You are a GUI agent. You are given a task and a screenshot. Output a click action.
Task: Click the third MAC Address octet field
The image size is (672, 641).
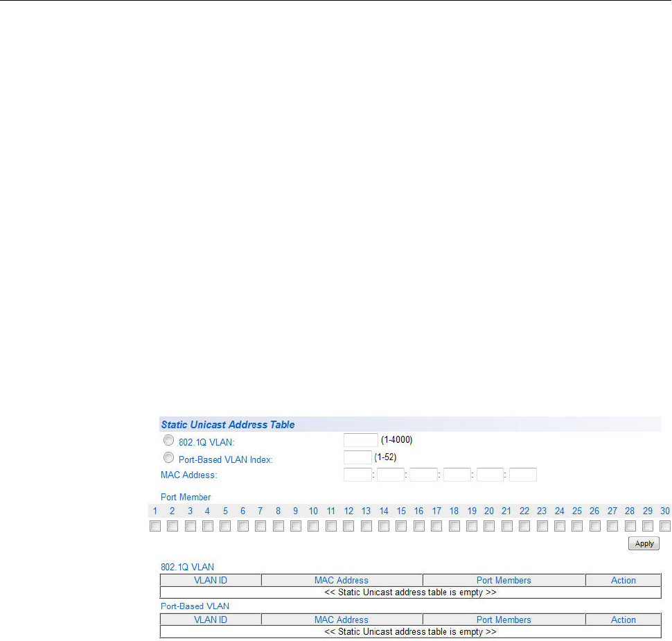pyautogui.click(x=423, y=475)
